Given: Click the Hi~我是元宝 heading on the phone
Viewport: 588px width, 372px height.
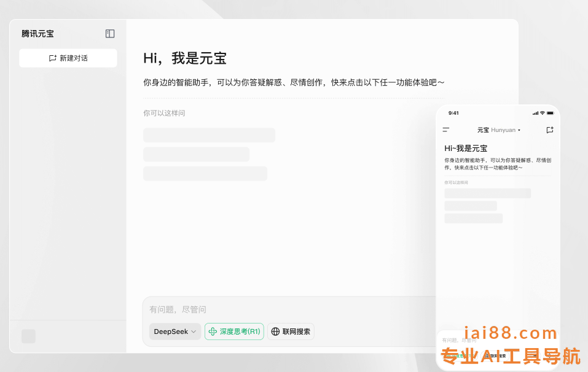Looking at the screenshot, I should (466, 149).
